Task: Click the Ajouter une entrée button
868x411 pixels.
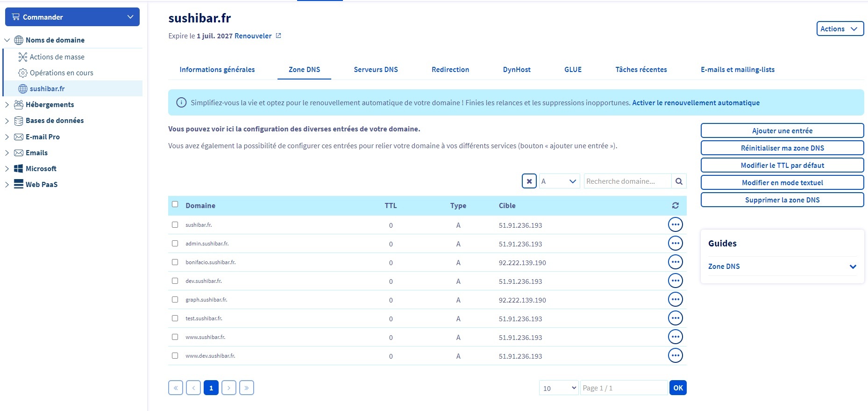Action: coord(782,131)
